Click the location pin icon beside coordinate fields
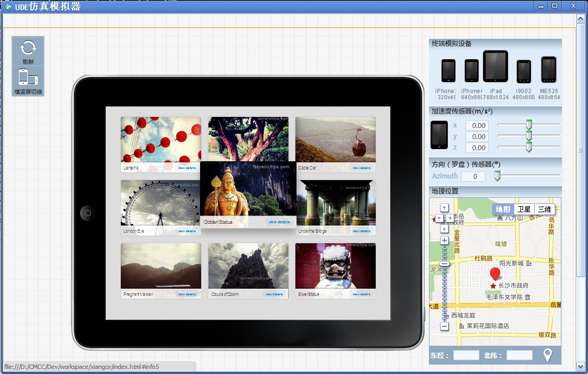Image resolution: width=588 pixels, height=374 pixels. [546, 355]
